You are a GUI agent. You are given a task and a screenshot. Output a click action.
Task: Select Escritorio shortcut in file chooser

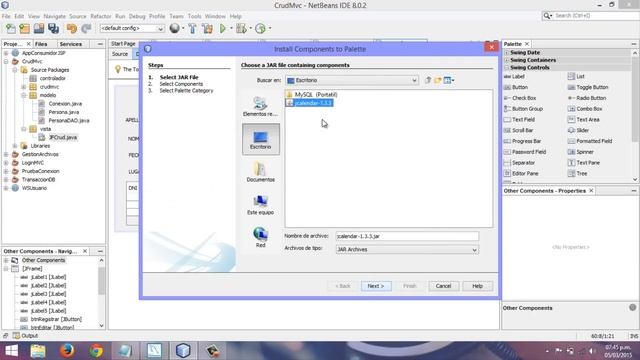coord(260,139)
